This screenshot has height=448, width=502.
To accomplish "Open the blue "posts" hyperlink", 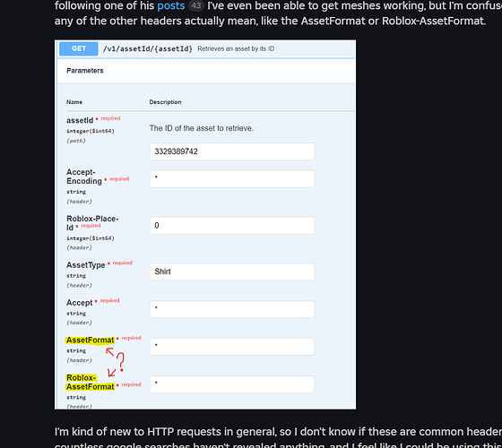I will (170, 5).
